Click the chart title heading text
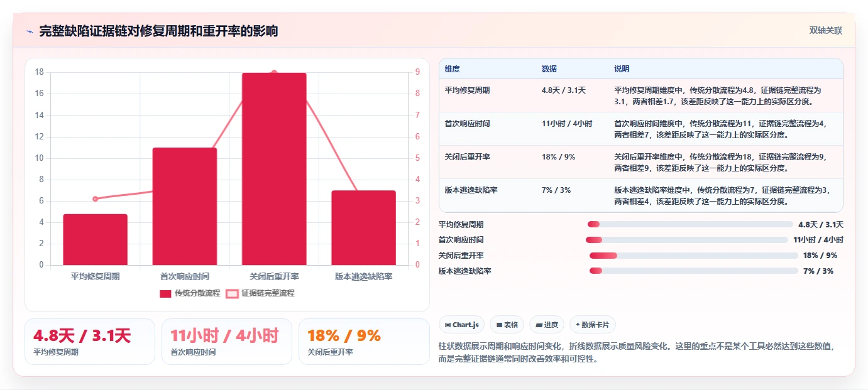The height and width of the screenshot is (390, 868). pyautogui.click(x=158, y=31)
